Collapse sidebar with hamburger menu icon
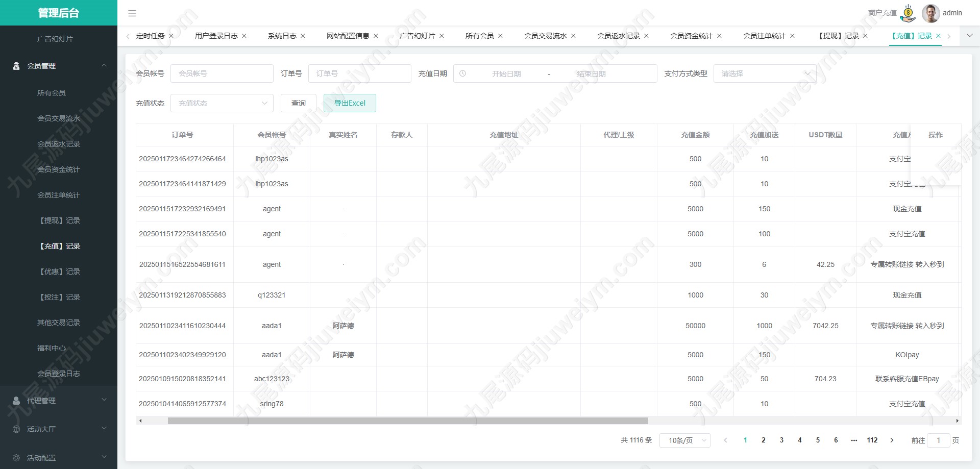Screen dimensions: 980x469 point(132,13)
